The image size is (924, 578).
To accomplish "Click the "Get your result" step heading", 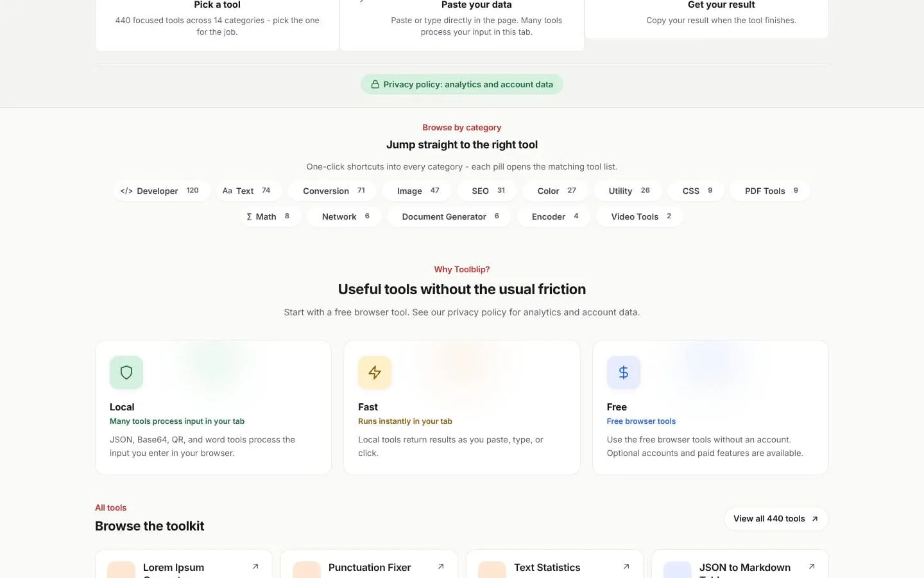I will coord(721,5).
